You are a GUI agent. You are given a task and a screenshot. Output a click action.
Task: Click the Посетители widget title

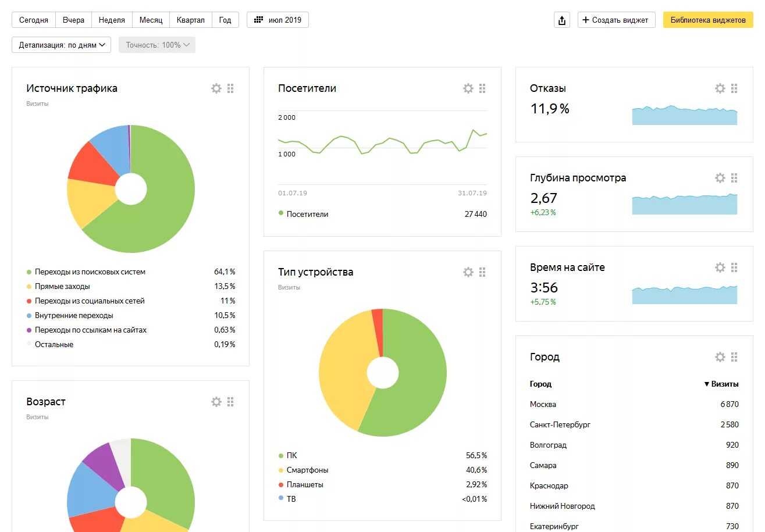(x=307, y=88)
